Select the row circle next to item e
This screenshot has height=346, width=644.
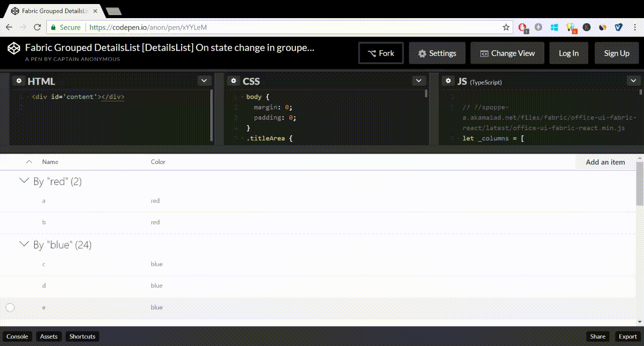(x=10, y=307)
